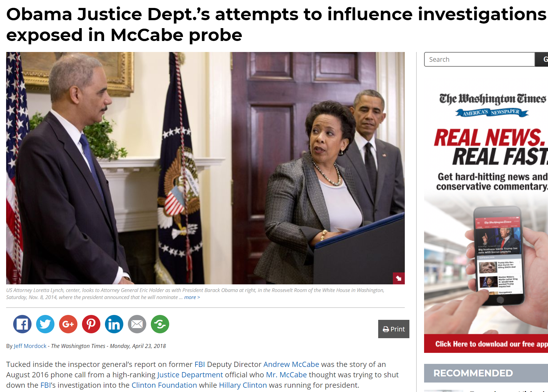Click the download free app banner
The image size is (548, 392).
(486, 344)
